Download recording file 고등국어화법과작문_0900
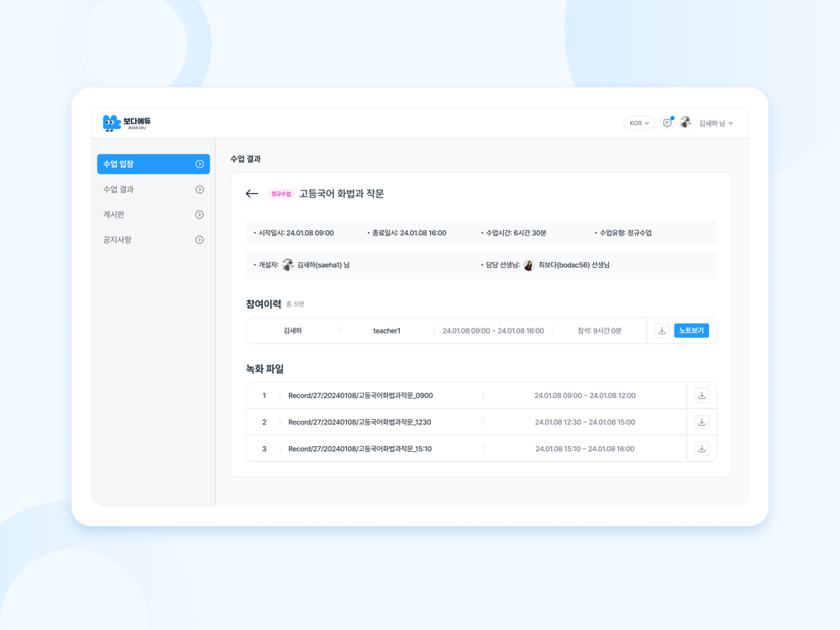The width and height of the screenshot is (840, 630). 701,396
